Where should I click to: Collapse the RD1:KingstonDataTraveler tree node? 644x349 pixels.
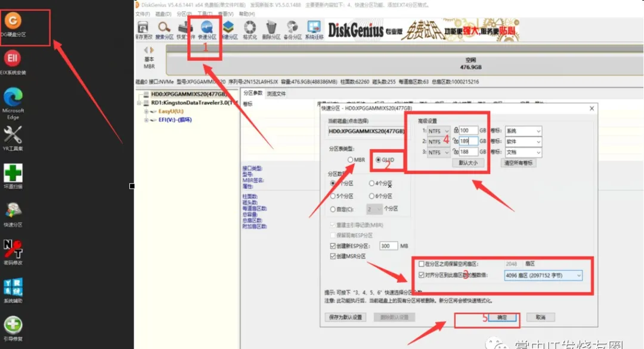[139, 103]
